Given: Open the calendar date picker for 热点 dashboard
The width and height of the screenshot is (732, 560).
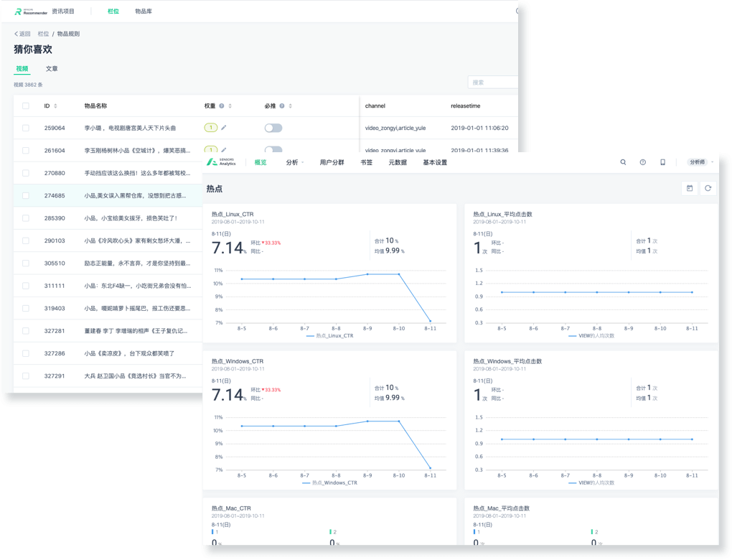Looking at the screenshot, I should pos(690,188).
